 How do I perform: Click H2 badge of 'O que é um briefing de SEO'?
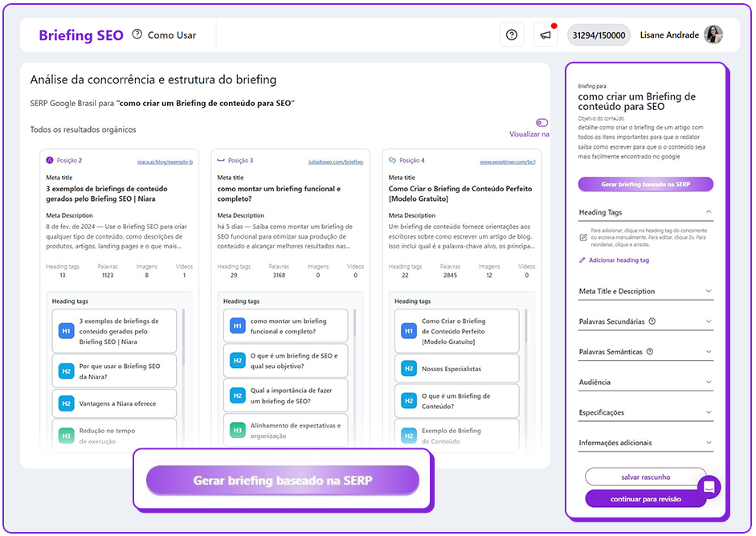click(x=237, y=360)
